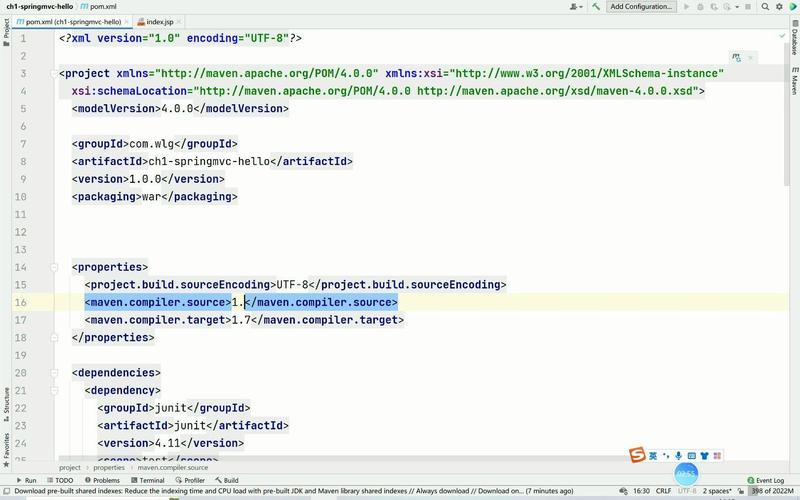Viewport: 800px width, 500px height.
Task: Click the background tasks status icon
Action: click(622, 491)
